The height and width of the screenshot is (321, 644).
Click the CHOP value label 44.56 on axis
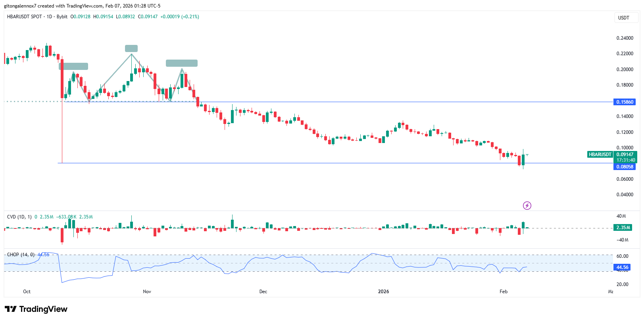click(622, 267)
